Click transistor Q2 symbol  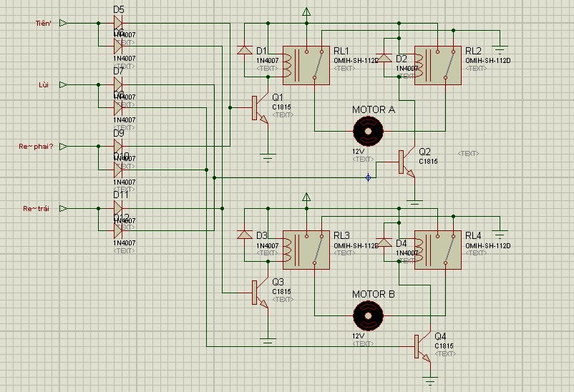pyautogui.click(x=407, y=162)
